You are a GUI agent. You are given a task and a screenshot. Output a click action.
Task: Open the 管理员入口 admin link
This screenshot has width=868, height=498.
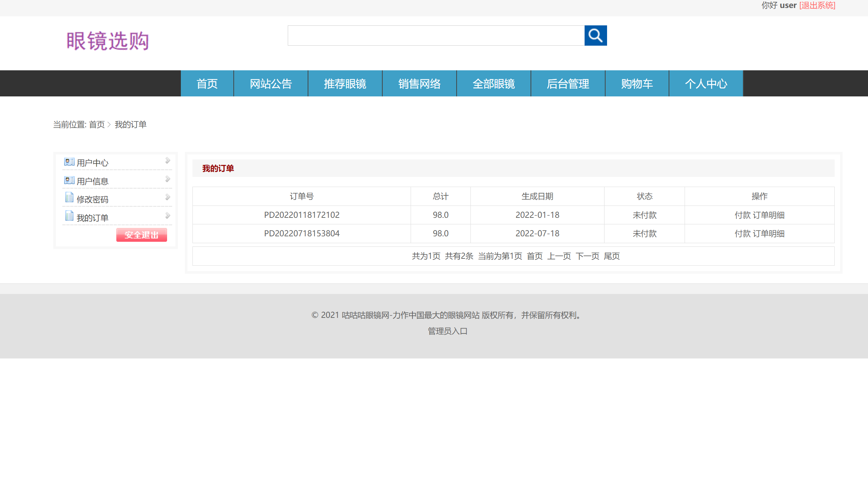point(447,331)
